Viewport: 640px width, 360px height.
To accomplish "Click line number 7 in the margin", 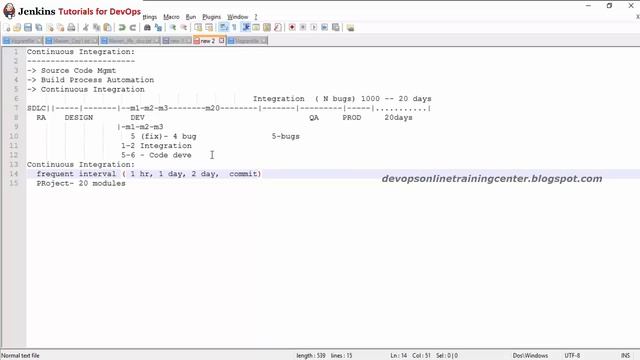I will [16, 108].
